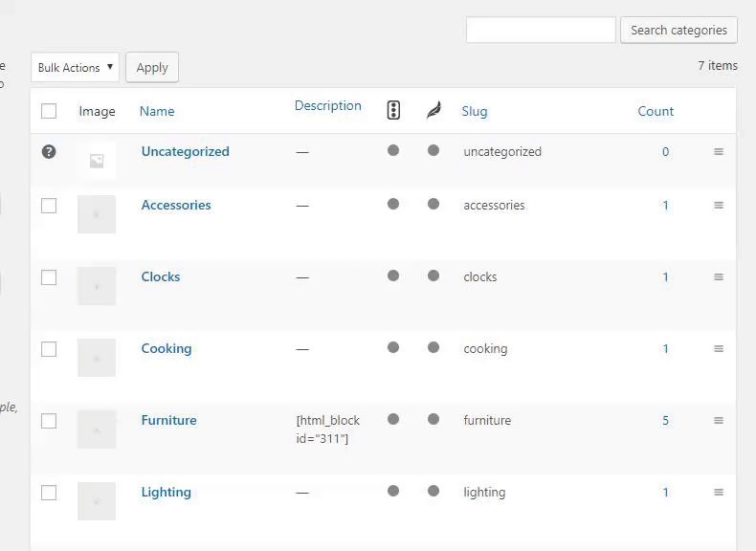The height and width of the screenshot is (551, 756).
Task: Click the drag handle icon for Accessories row
Action: coord(719,205)
